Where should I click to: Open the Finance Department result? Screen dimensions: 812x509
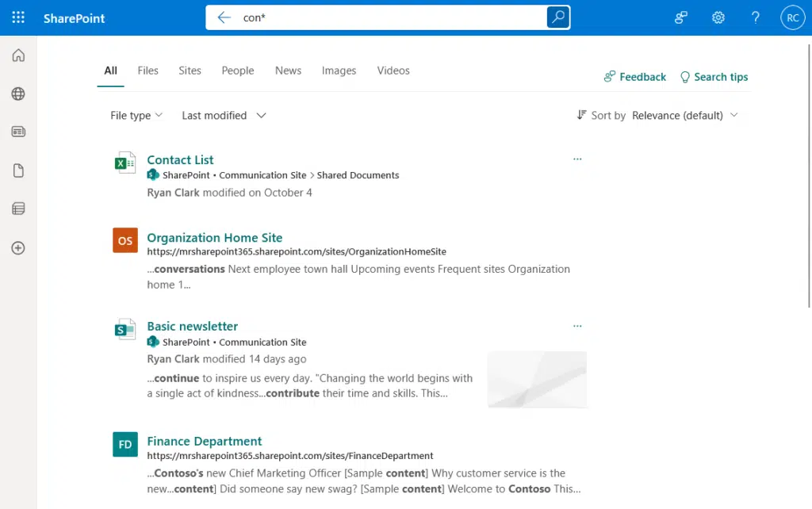click(205, 441)
